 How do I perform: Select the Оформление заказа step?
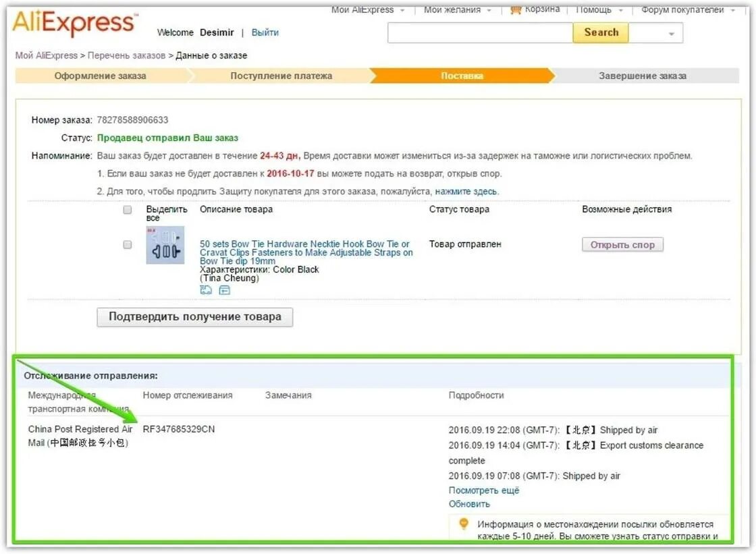click(x=101, y=76)
